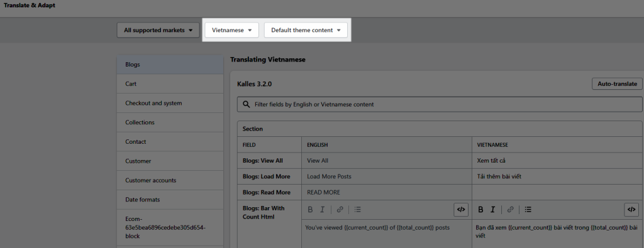Select Customer accounts in sidebar

tap(170, 180)
